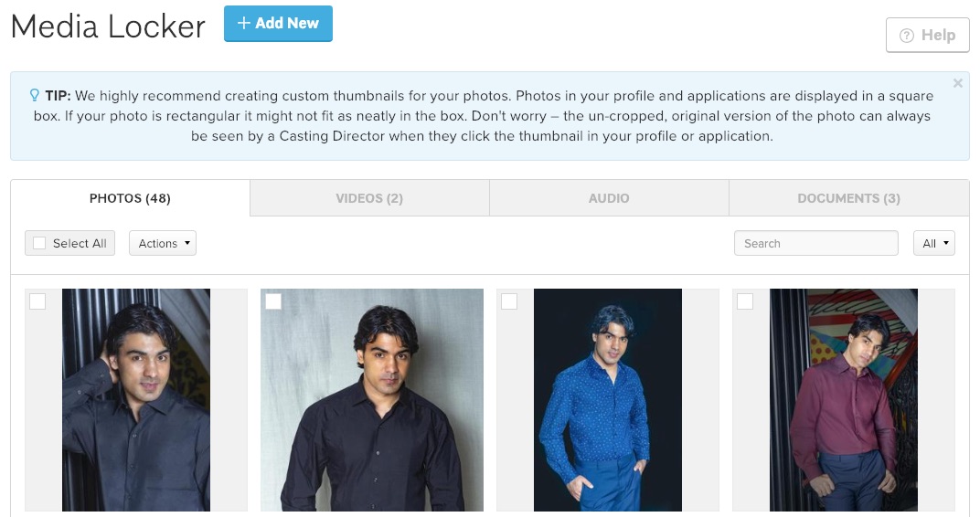
Task: Focus the Search input field
Action: [x=815, y=243]
